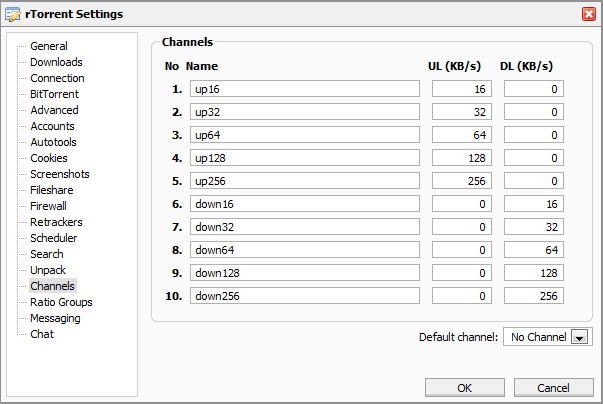The image size is (603, 404).
Task: Select Connection in the settings tree
Action: [57, 78]
